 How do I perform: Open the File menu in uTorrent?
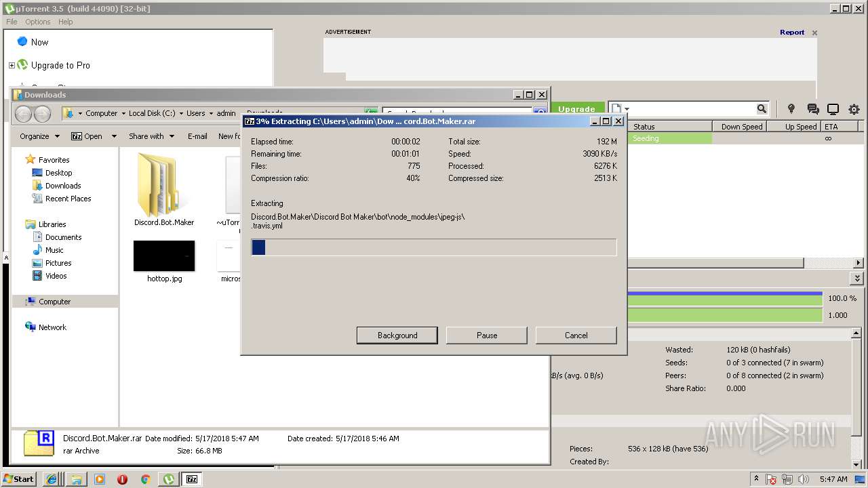(x=12, y=22)
